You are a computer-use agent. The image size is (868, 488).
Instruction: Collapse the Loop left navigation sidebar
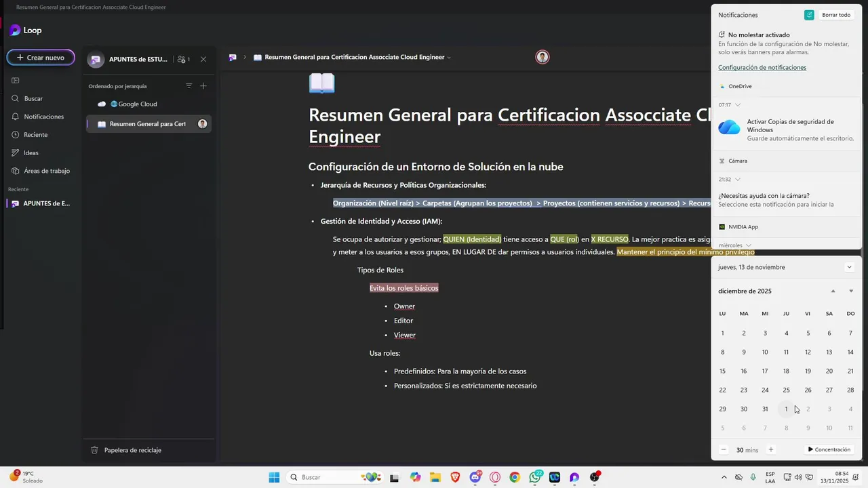pos(16,81)
